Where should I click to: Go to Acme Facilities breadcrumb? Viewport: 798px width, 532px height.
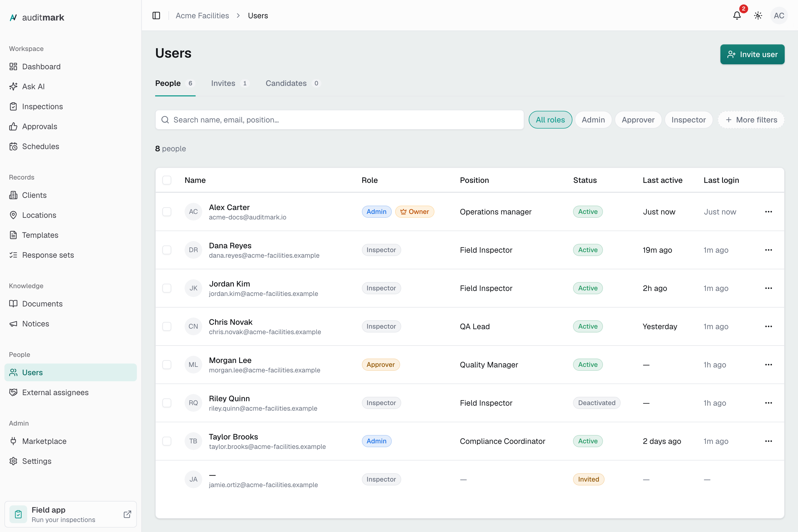pos(202,16)
